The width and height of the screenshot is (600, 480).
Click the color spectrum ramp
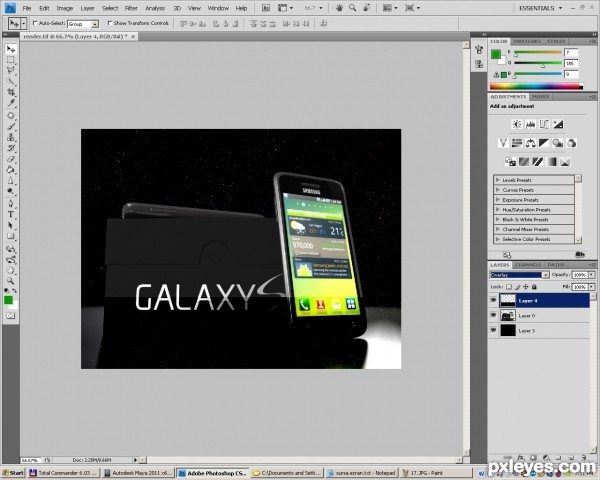[x=536, y=87]
